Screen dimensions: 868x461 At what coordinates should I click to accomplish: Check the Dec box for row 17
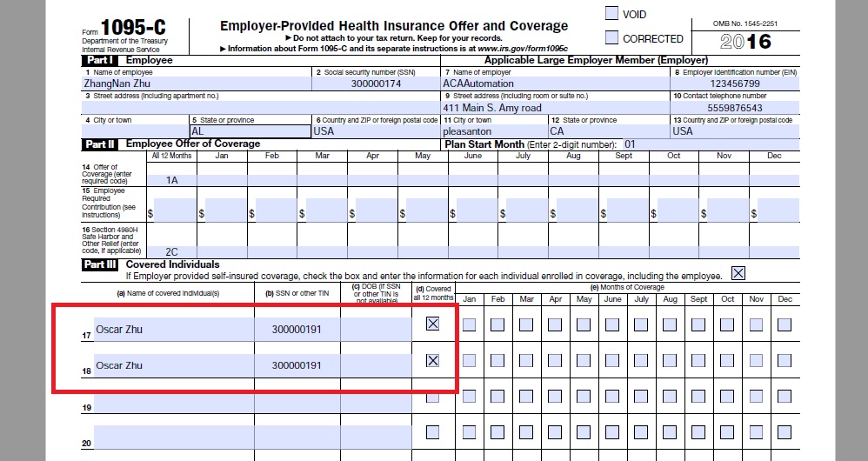[785, 324]
